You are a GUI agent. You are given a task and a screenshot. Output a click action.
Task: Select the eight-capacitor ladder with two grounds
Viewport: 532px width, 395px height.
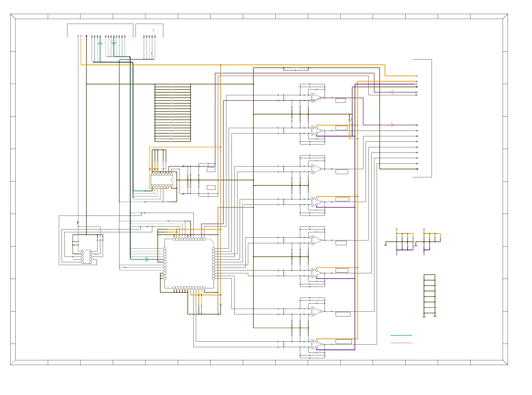pos(429,296)
